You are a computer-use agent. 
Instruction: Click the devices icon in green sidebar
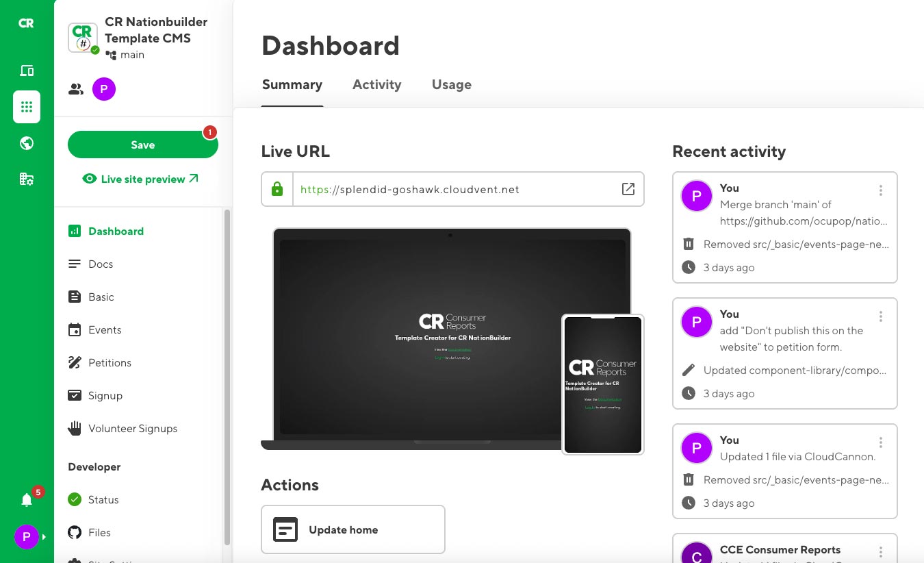(x=26, y=70)
